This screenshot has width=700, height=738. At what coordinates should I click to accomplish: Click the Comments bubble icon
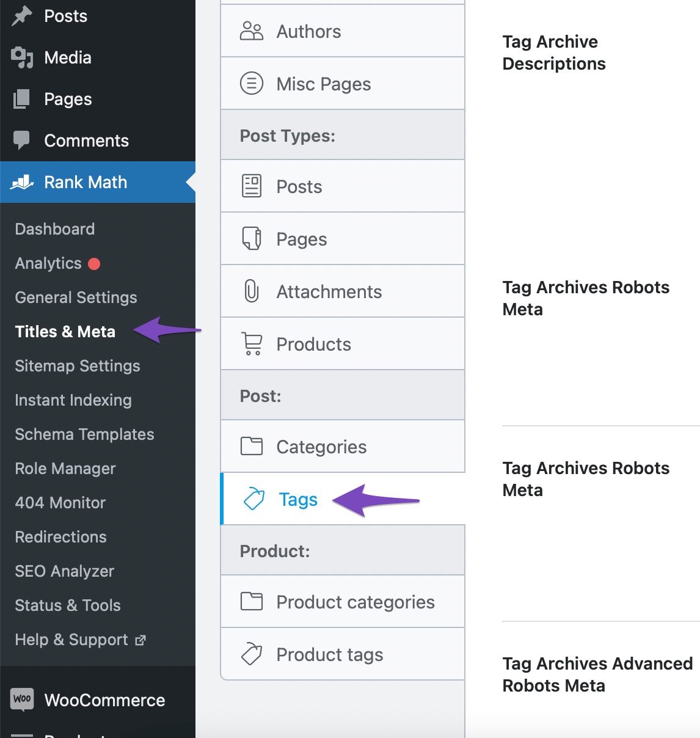(x=22, y=141)
